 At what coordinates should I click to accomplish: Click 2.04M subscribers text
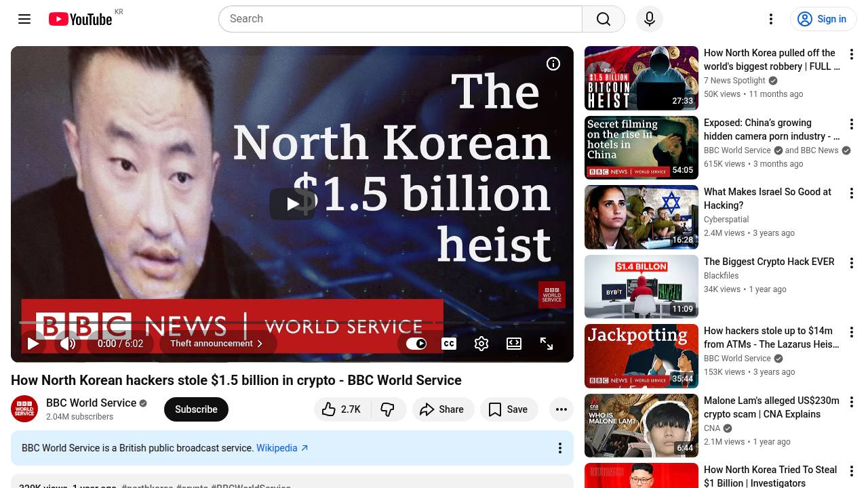click(79, 417)
